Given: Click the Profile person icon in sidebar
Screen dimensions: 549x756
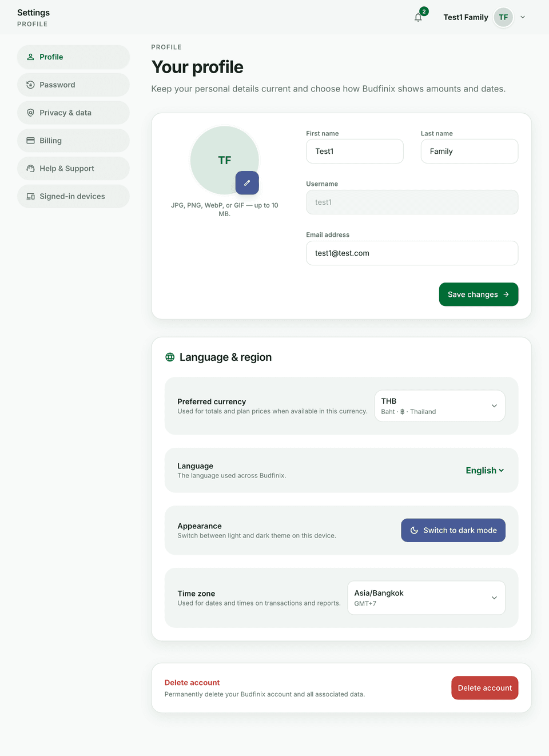Looking at the screenshot, I should [x=31, y=57].
